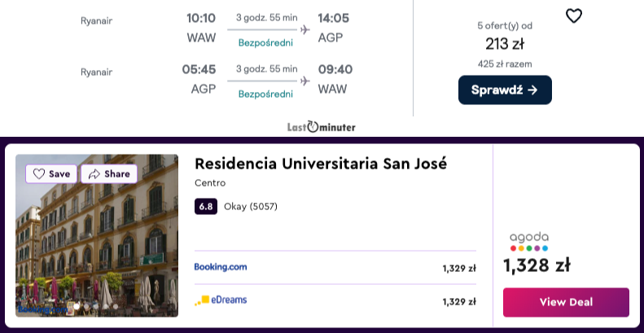Viewport: 644px width, 333px height.
Task: Click View Deal for agoda price
Action: coord(566,302)
